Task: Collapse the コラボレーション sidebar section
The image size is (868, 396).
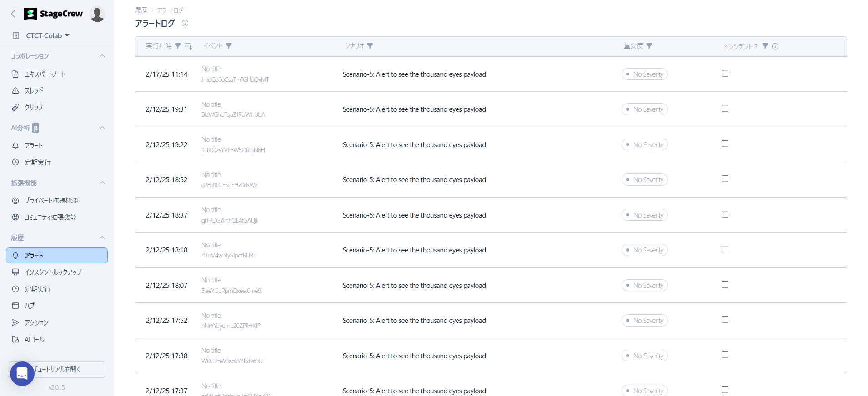Action: (102, 56)
